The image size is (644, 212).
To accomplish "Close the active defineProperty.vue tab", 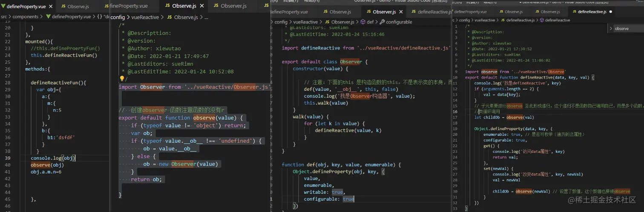I will point(51,6).
